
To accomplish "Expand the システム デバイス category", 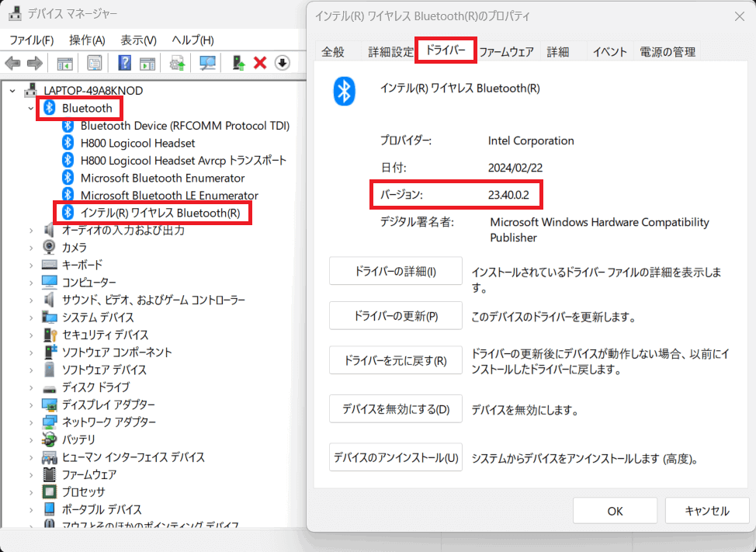I will (31, 318).
